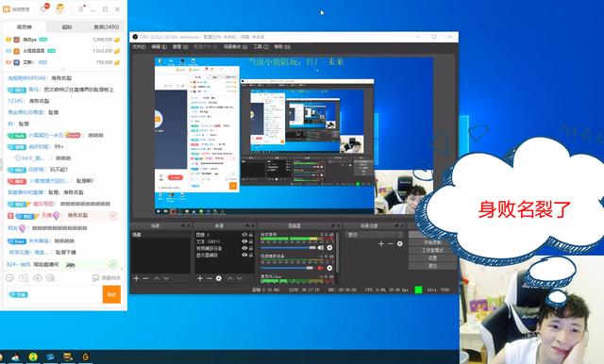Open the 文件 menu in OBS
Image resolution: width=604 pixels, height=364 pixels.
(139, 46)
